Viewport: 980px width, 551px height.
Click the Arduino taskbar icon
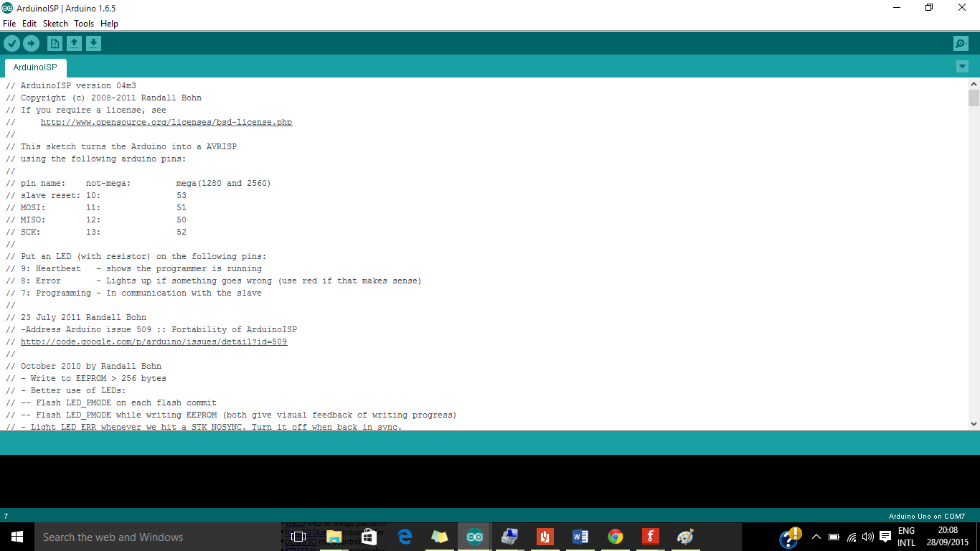[475, 537]
